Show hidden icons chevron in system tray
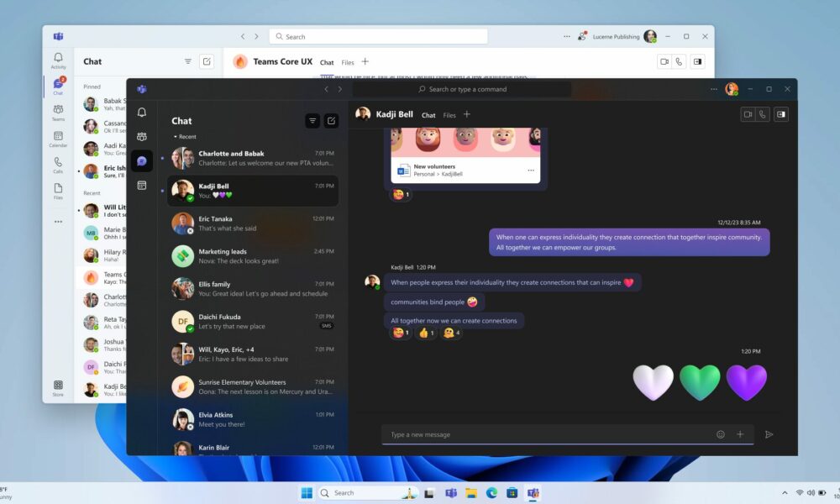The height and width of the screenshot is (504, 840). coord(785,493)
